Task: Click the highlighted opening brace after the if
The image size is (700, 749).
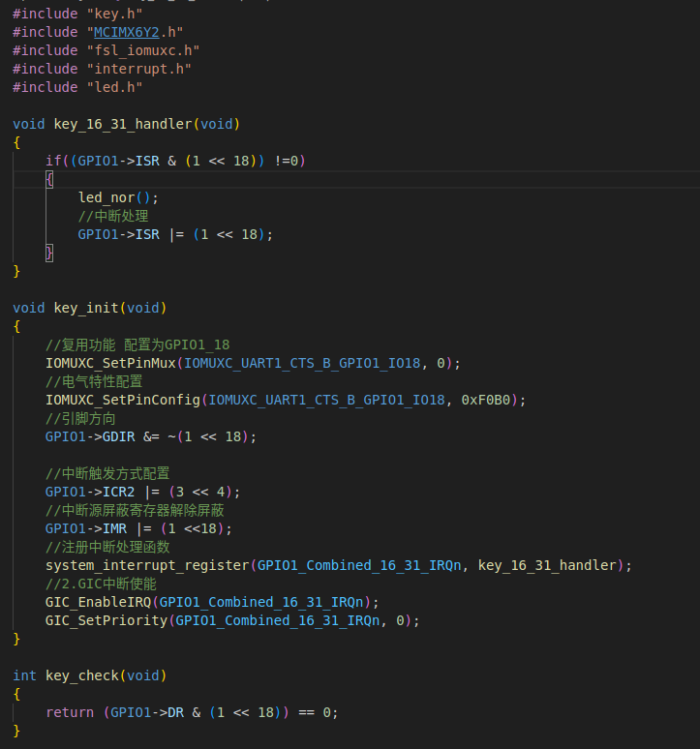Action: point(49,180)
